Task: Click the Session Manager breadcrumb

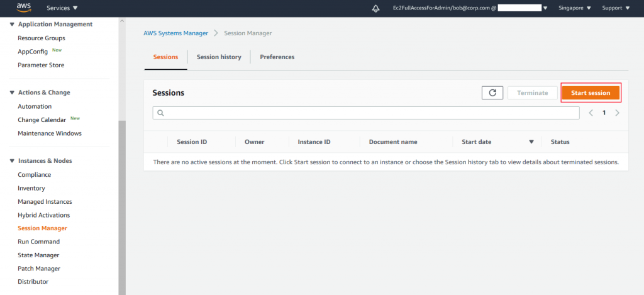Action: tap(248, 33)
